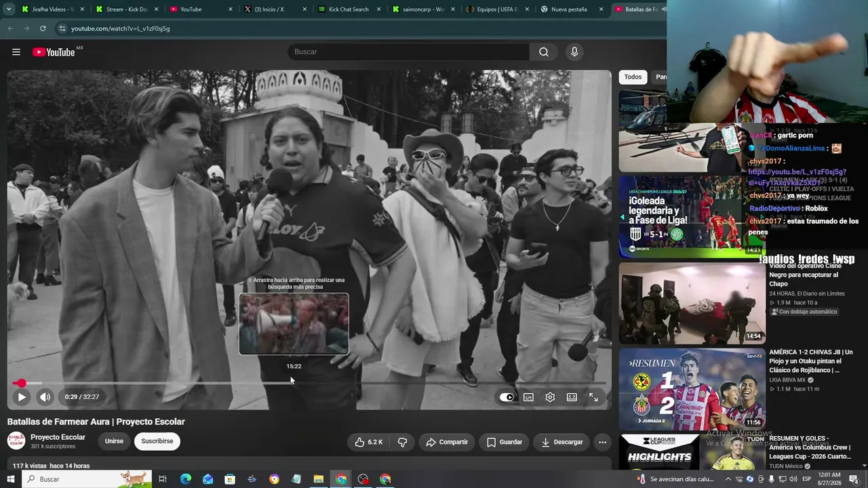This screenshot has width=868, height=488.
Task: Download the video with Descargar
Action: point(562,442)
